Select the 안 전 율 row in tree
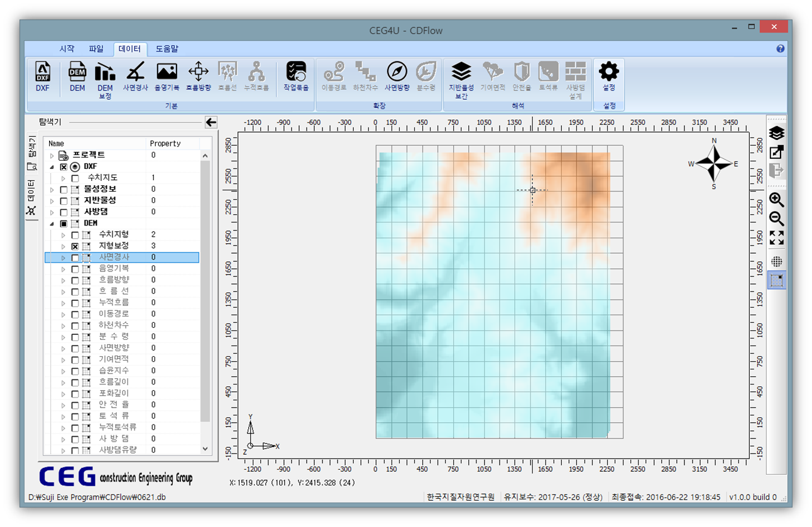This screenshot has width=812, height=527. [x=122, y=405]
